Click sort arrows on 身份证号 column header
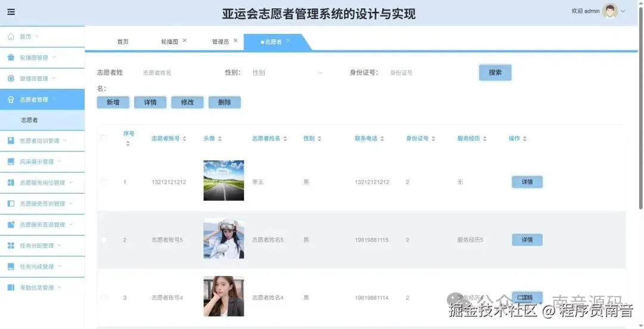Screen dimensions: 644x329 pos(434,139)
